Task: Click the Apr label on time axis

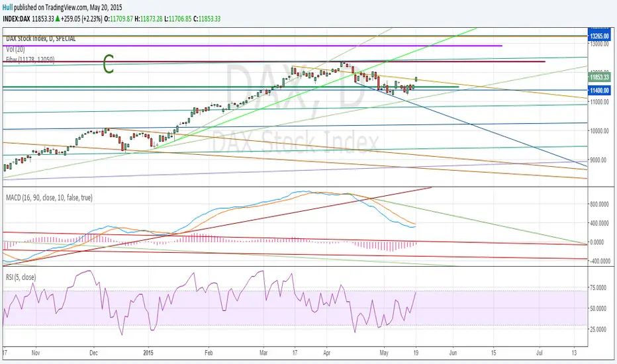Action: (x=326, y=353)
